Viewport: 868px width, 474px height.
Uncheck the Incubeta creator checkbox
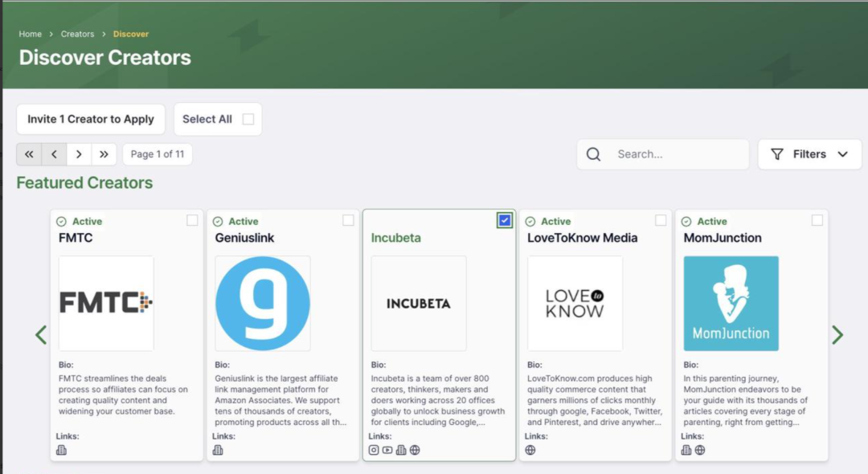[x=504, y=220]
